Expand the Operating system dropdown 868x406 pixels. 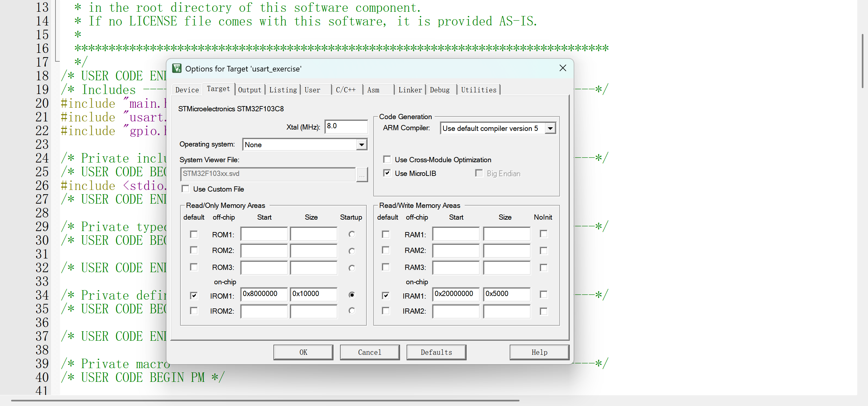coord(362,145)
